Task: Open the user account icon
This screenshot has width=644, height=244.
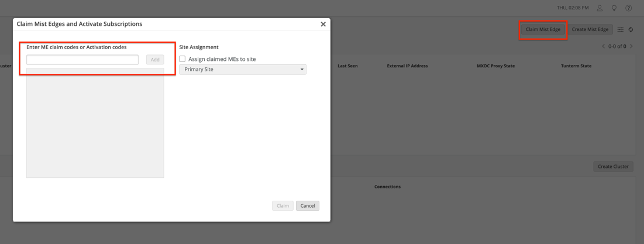Action: pyautogui.click(x=600, y=8)
